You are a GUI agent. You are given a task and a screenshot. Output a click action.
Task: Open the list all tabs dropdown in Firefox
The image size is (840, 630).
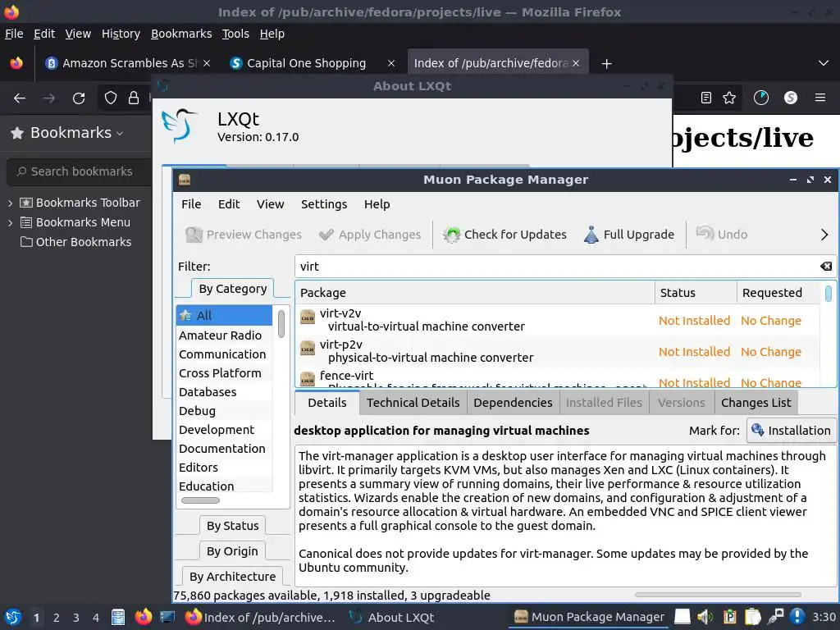pos(824,63)
